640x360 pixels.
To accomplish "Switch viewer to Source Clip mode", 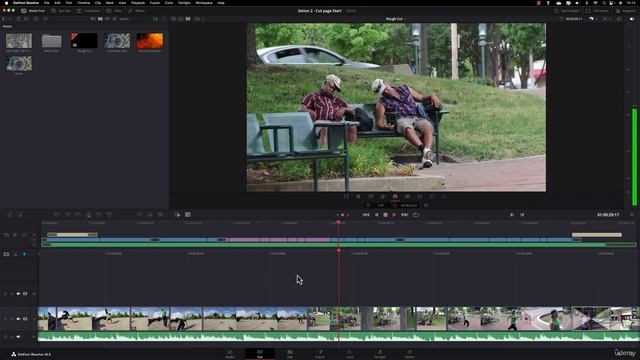I will (174, 19).
